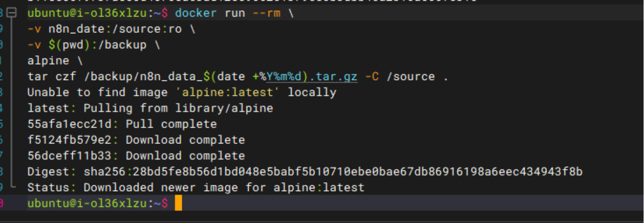Collapse the docker run command fold marker
This screenshot has width=644, height=223.
click(12, 13)
